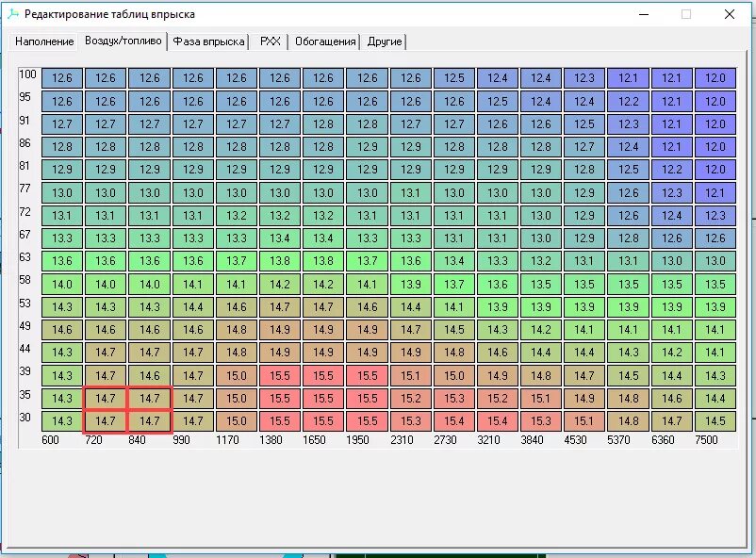
Task: Click highlighted cell row 30, column 840
Action: (150, 421)
